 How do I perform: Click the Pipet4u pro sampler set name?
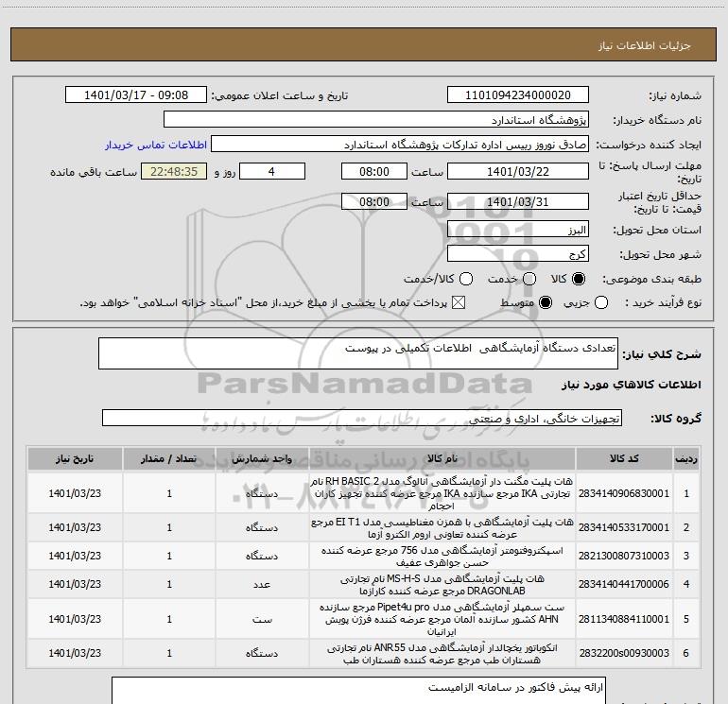[442, 619]
